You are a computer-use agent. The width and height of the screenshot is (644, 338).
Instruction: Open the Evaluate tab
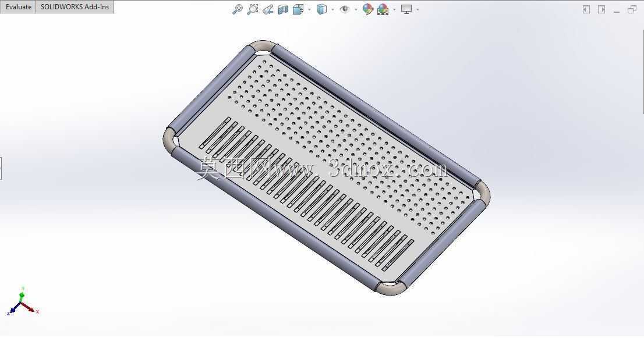coord(19,7)
